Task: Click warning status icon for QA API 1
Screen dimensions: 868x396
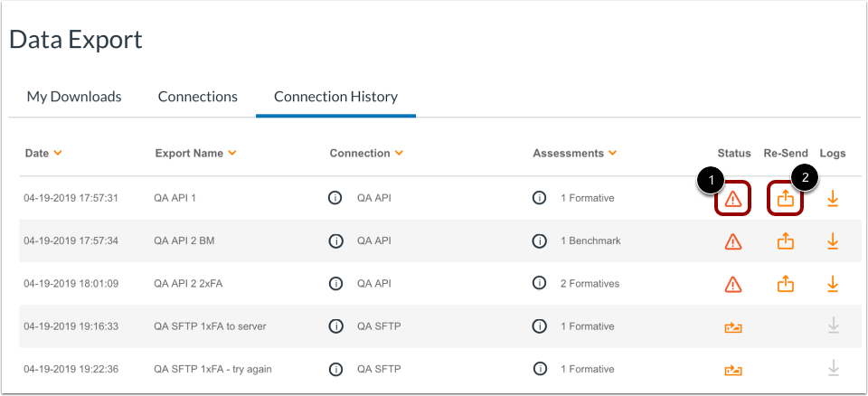Action: pyautogui.click(x=733, y=199)
